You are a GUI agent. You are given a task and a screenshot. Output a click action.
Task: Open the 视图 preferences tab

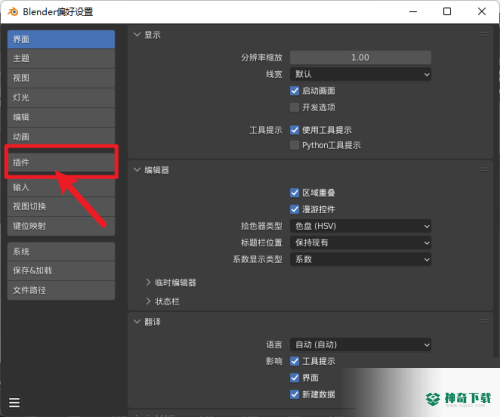pos(61,78)
